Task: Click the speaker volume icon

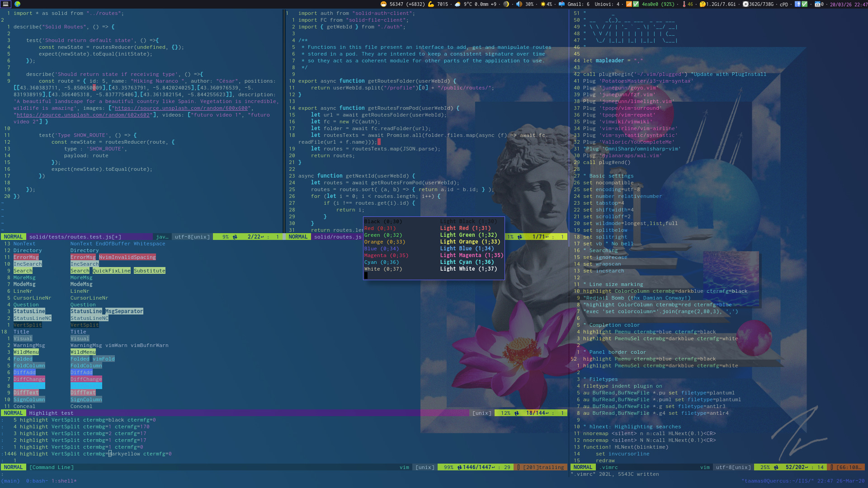Action: coord(519,4)
